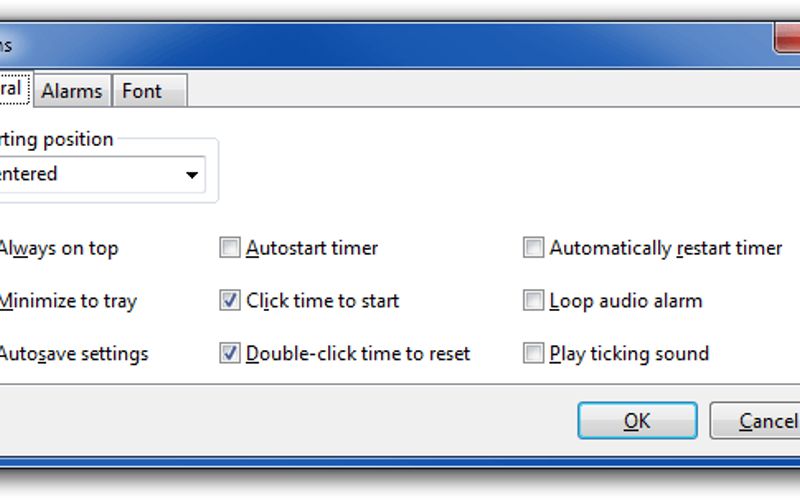
Task: Close the options dialog via red X
Action: click(x=789, y=41)
